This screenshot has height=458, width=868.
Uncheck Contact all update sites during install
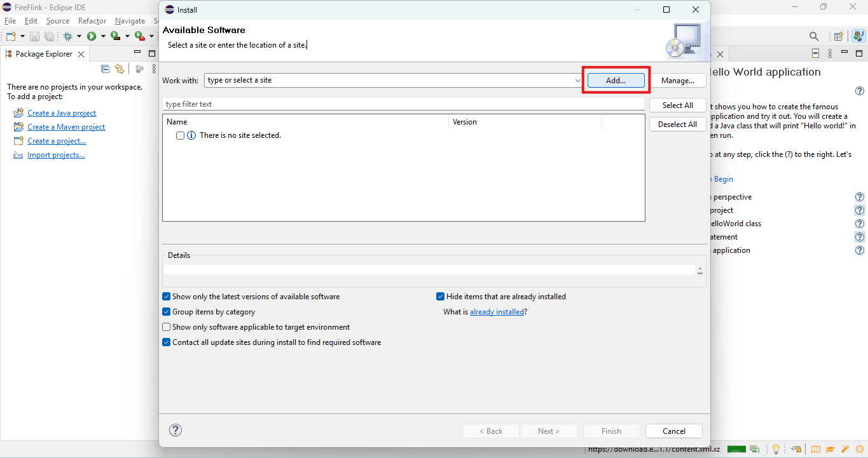pos(167,342)
